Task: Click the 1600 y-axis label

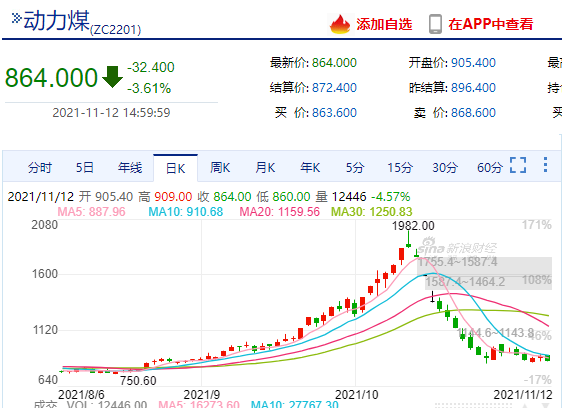Action: tap(45, 274)
